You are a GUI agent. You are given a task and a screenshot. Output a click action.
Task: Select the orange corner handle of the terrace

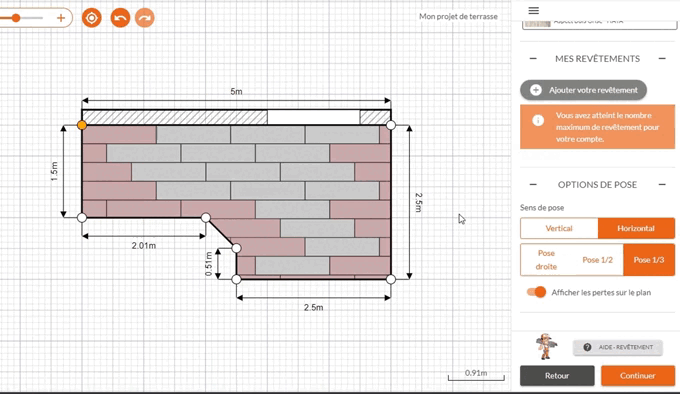82,125
